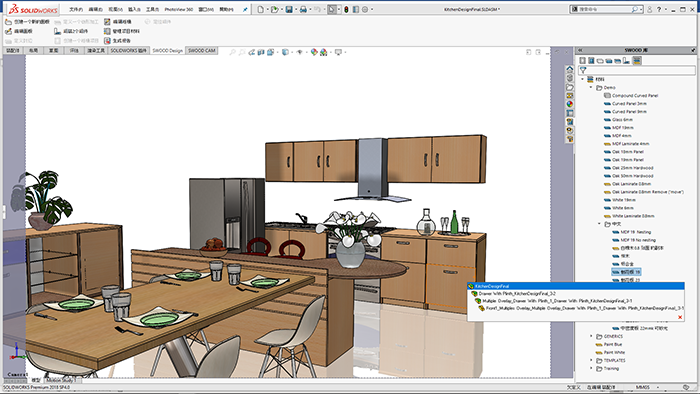Click the Edit Appearance icon in view toolbar
This screenshot has width=700, height=394.
pyautogui.click(x=314, y=52)
